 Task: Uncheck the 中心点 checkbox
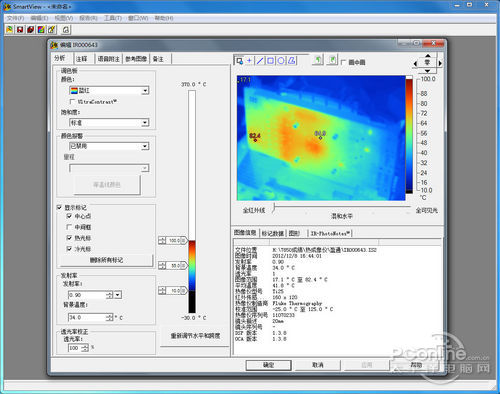(69, 216)
